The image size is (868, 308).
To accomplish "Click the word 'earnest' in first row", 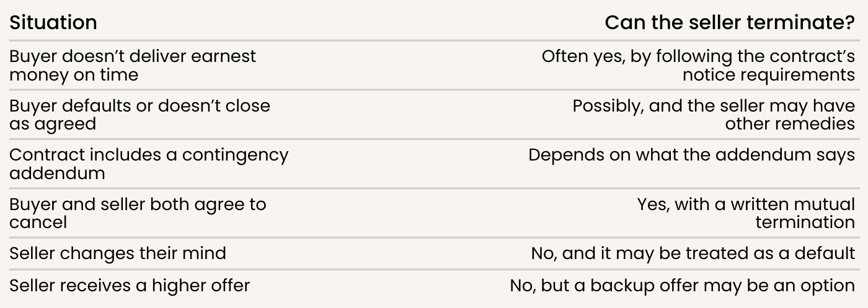I will point(223,56).
